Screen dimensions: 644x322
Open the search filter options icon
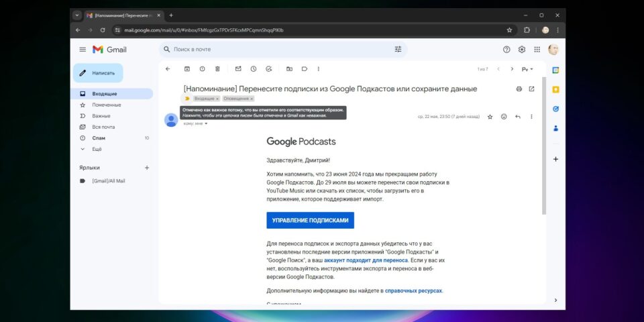(398, 49)
